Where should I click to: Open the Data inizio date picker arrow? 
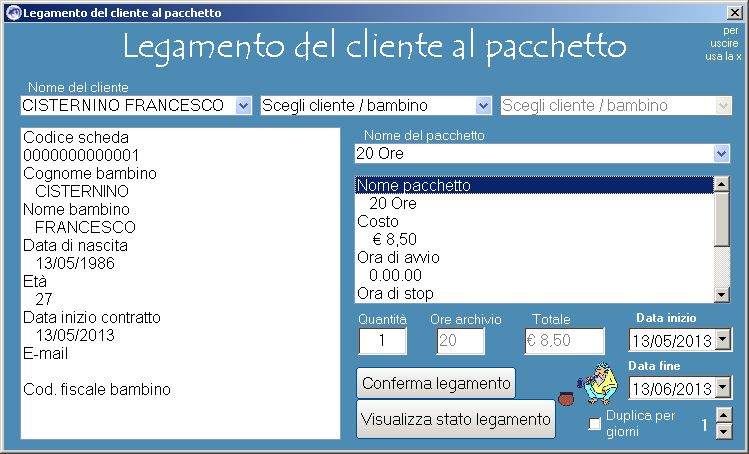coord(723,340)
